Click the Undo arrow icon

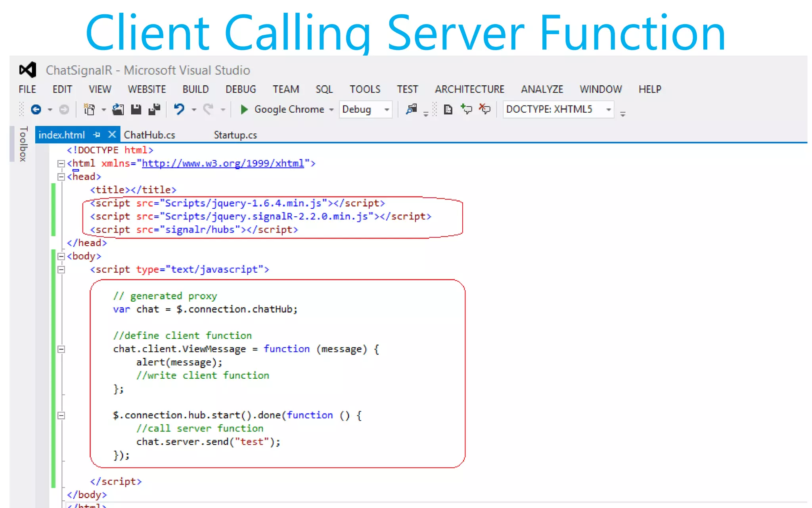tap(179, 109)
